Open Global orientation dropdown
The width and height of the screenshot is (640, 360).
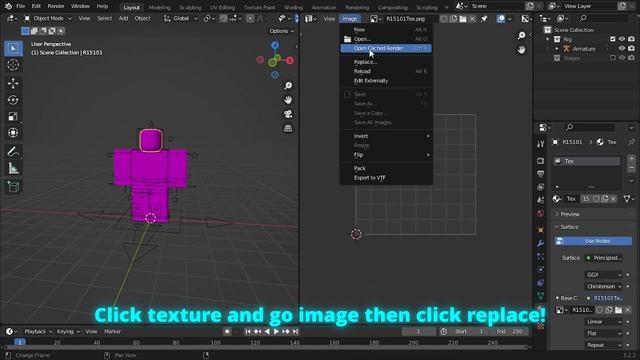180,18
